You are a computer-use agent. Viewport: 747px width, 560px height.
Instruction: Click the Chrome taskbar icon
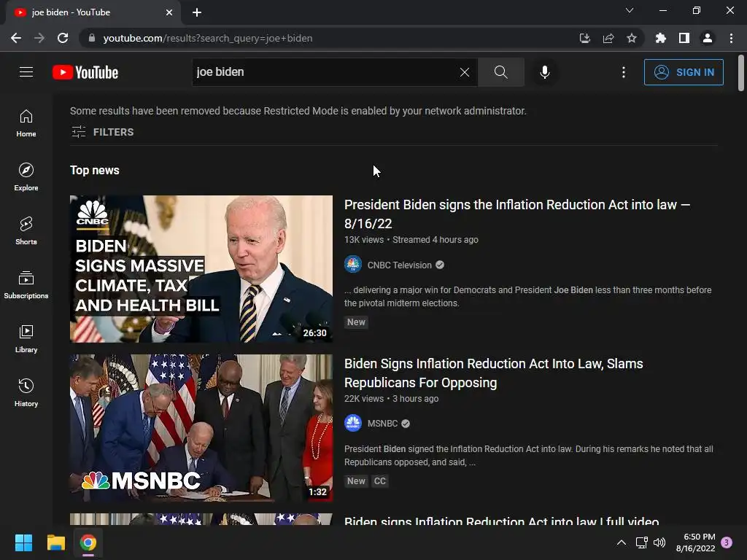point(88,542)
